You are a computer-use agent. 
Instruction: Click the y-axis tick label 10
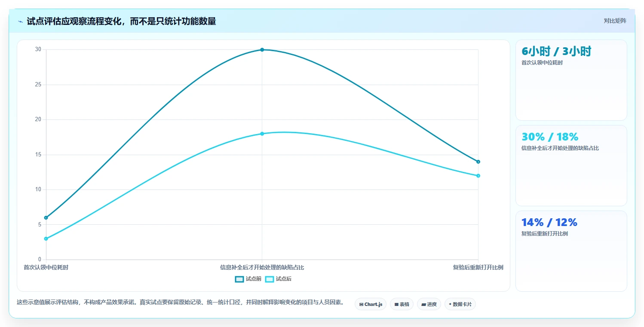[38, 189]
